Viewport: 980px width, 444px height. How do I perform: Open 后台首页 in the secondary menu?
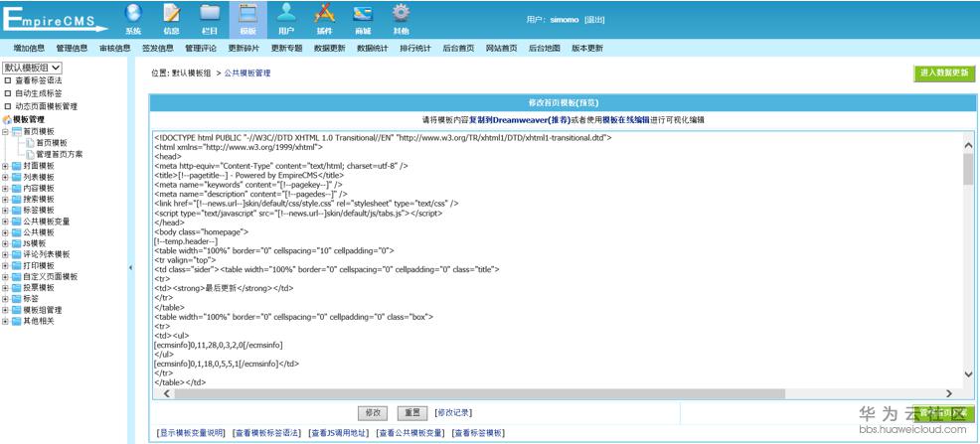click(x=458, y=48)
